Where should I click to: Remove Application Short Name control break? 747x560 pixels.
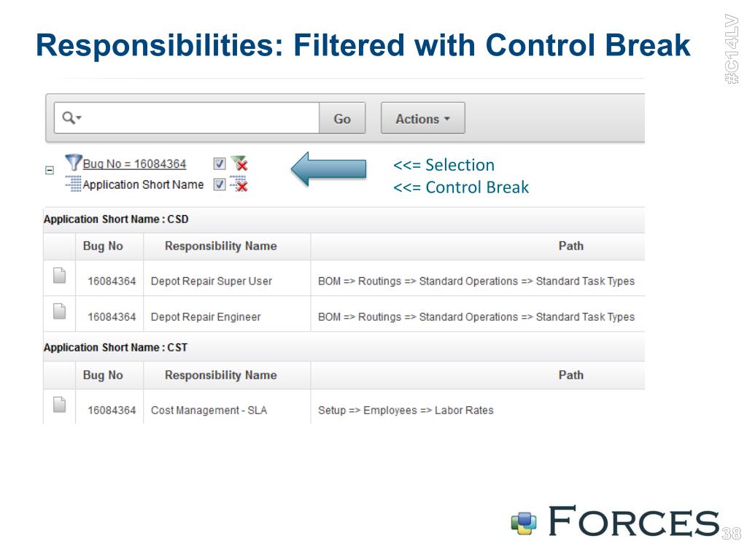[239, 184]
